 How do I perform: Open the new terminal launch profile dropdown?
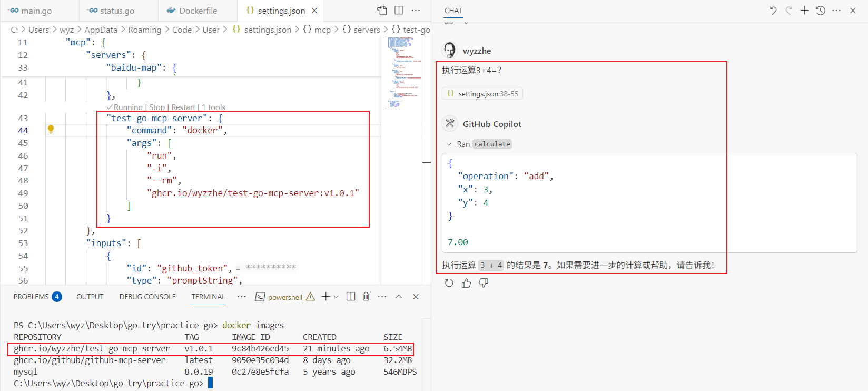point(336,297)
